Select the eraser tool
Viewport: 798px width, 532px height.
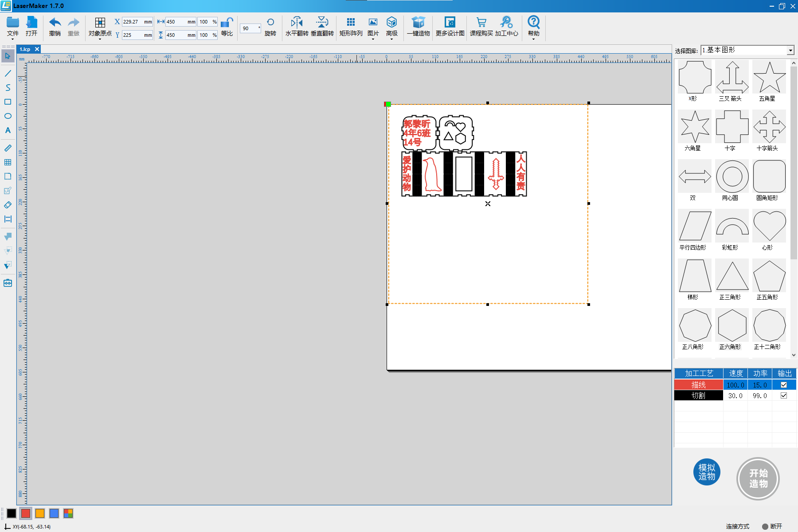(x=8, y=205)
